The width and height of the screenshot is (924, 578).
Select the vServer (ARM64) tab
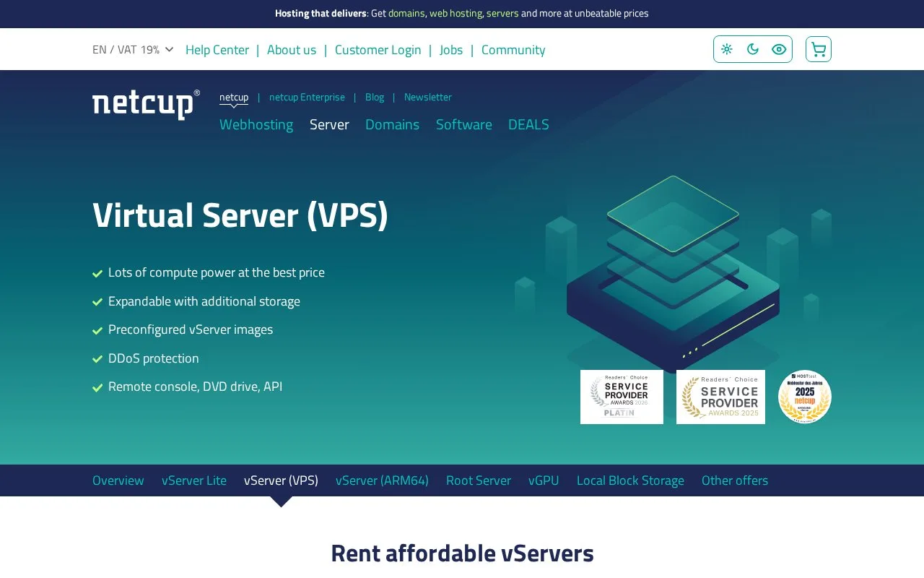coord(382,480)
